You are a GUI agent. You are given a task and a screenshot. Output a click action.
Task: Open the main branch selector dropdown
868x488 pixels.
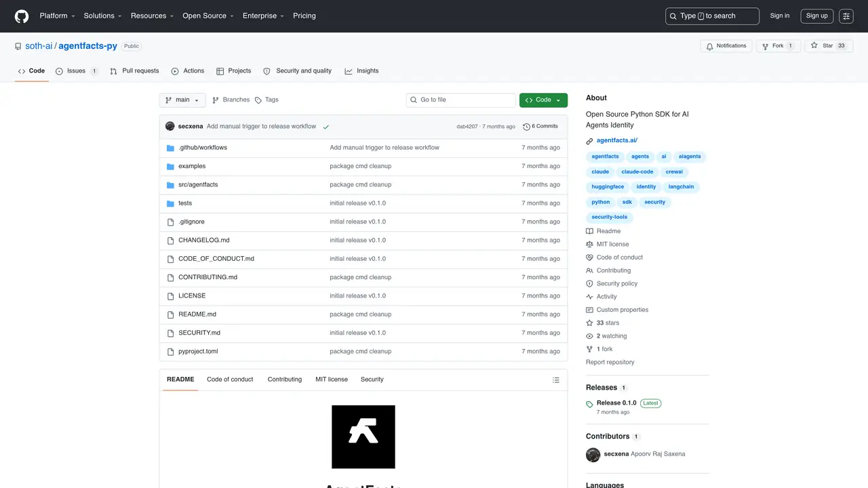click(x=182, y=100)
